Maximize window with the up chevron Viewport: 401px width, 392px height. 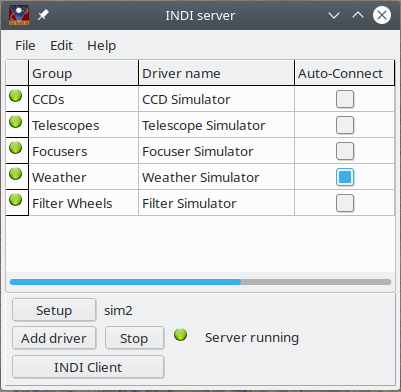click(358, 15)
